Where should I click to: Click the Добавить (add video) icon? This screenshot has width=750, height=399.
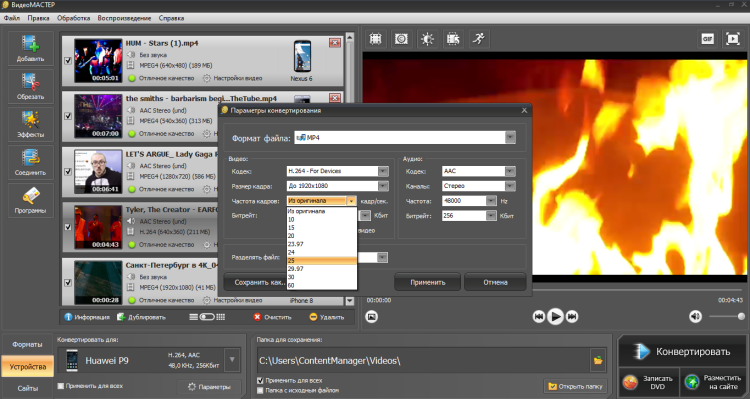[x=30, y=48]
